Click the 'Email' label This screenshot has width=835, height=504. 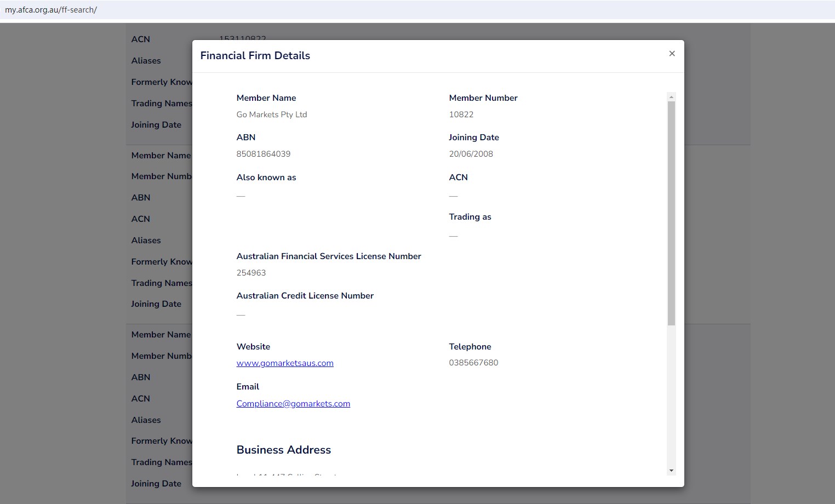pos(248,387)
